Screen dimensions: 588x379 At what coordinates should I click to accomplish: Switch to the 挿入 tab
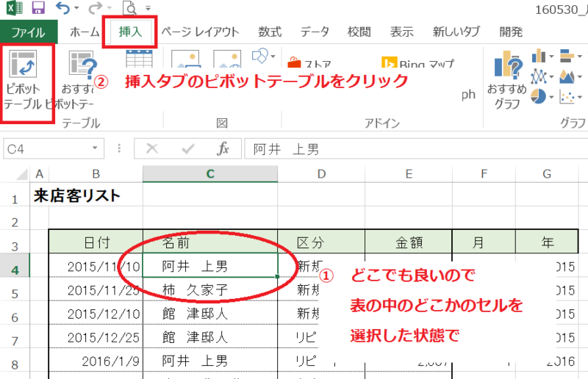131,32
